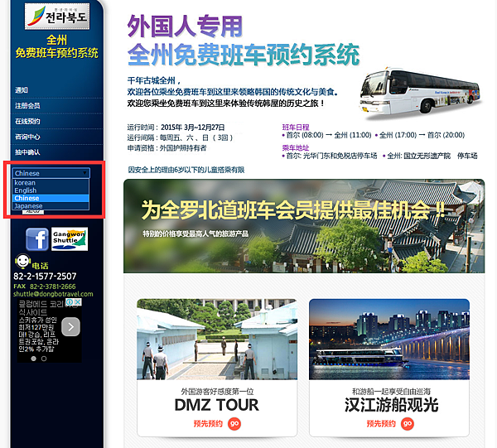Open the Facebook icon link

coord(37,239)
